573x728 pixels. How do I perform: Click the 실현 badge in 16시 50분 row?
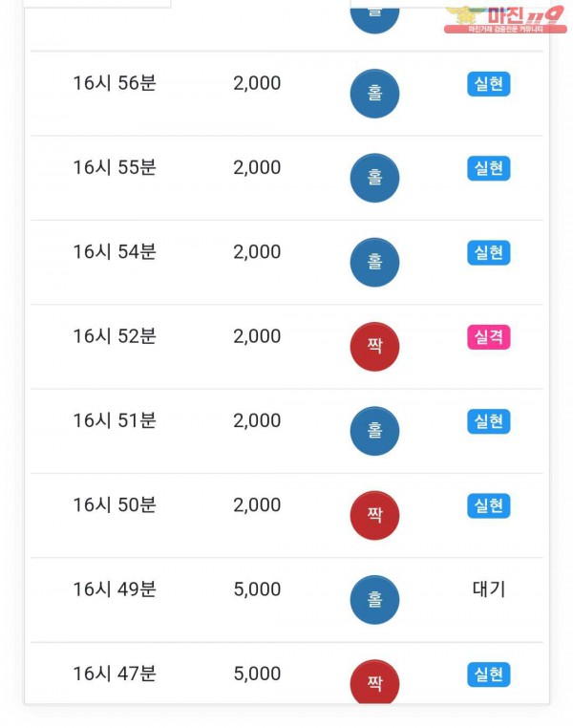tap(488, 505)
